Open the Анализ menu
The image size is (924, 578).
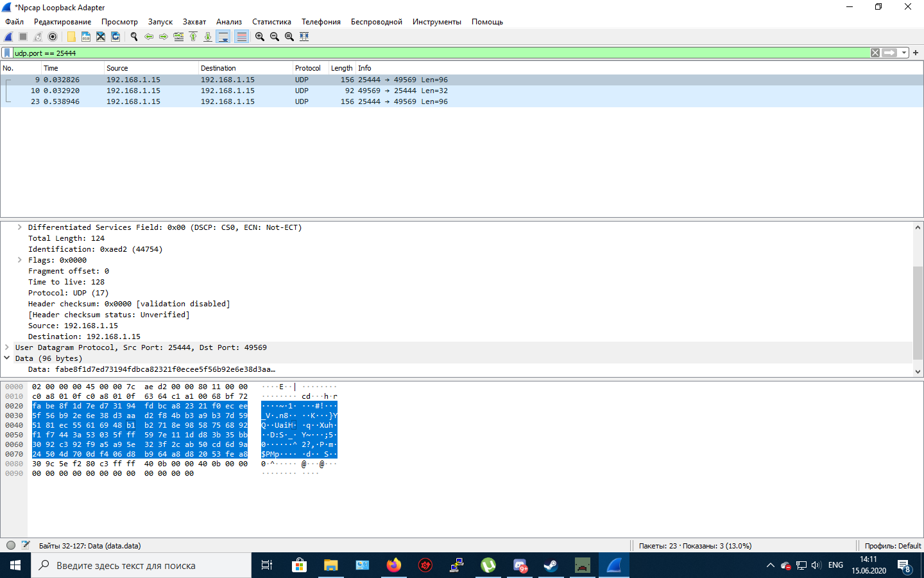coord(229,22)
